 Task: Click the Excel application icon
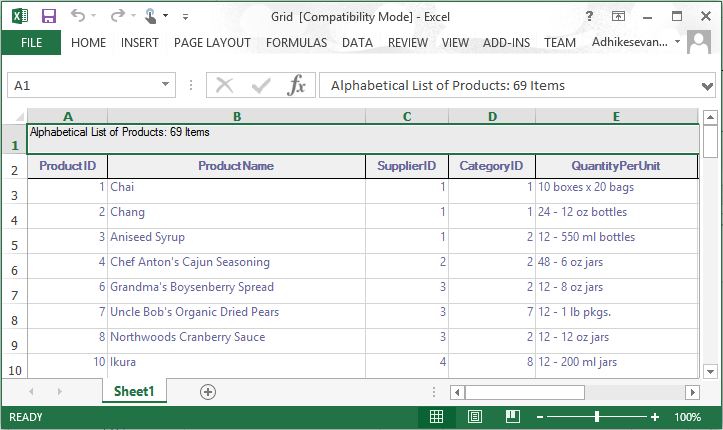pyautogui.click(x=20, y=16)
